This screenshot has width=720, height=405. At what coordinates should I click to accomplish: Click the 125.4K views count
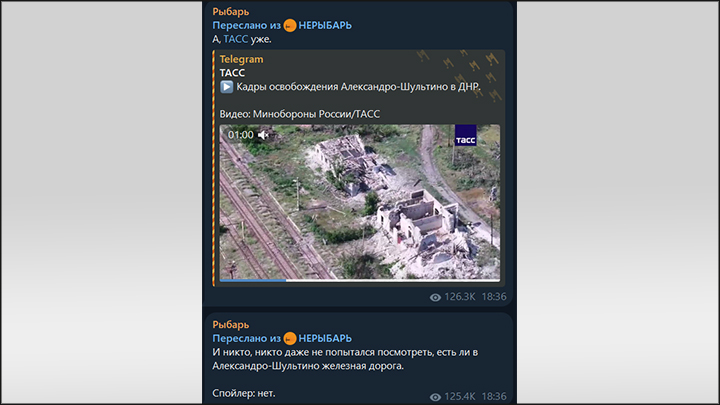pos(460,397)
